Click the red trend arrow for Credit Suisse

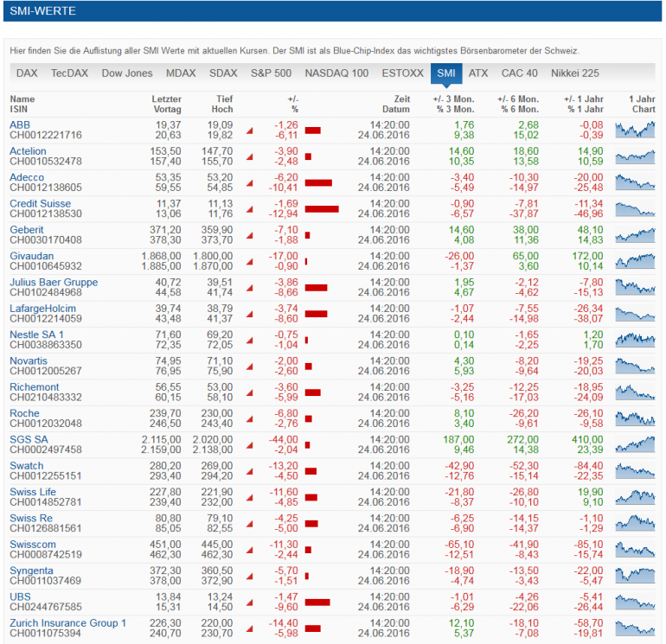coord(250,209)
